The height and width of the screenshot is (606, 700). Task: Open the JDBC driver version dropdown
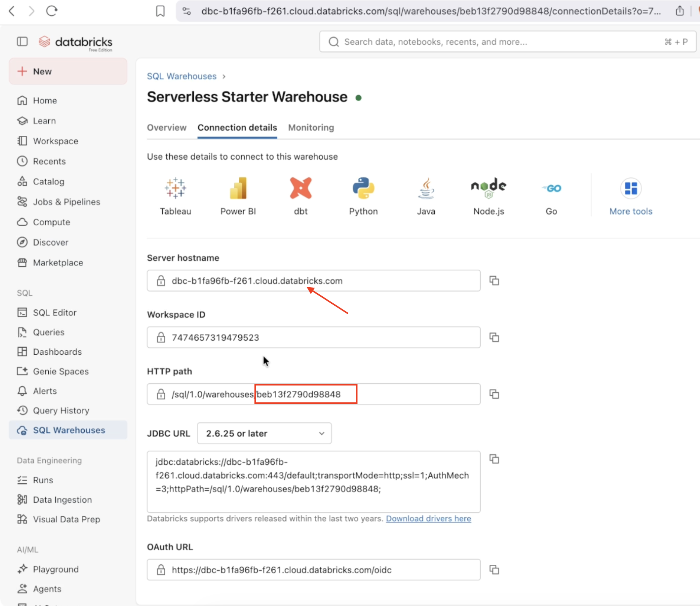click(x=264, y=433)
